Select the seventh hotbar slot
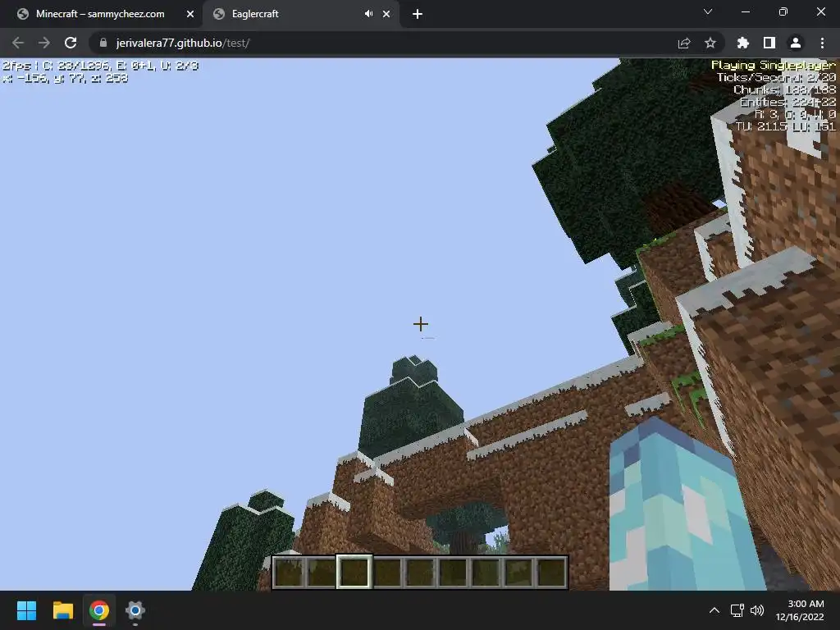The width and height of the screenshot is (840, 630). point(486,572)
